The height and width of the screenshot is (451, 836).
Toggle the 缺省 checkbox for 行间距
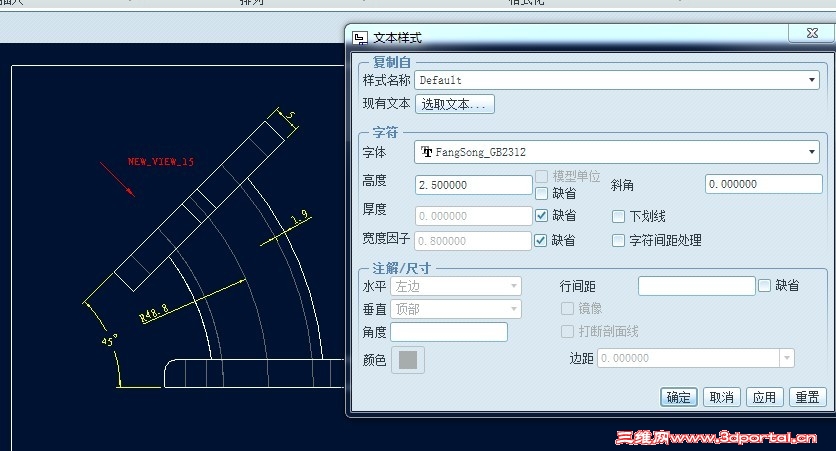tap(765, 286)
